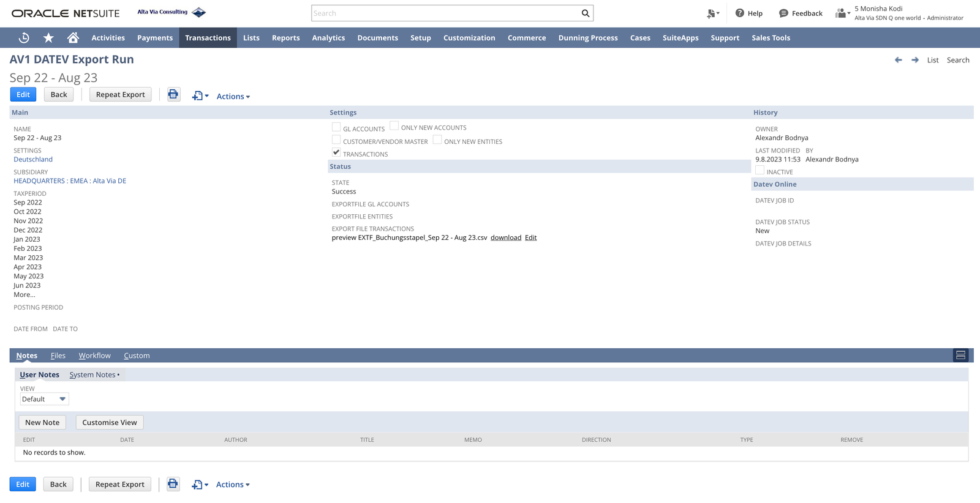
Task: Open the create-new icon in header
Action: point(713,13)
